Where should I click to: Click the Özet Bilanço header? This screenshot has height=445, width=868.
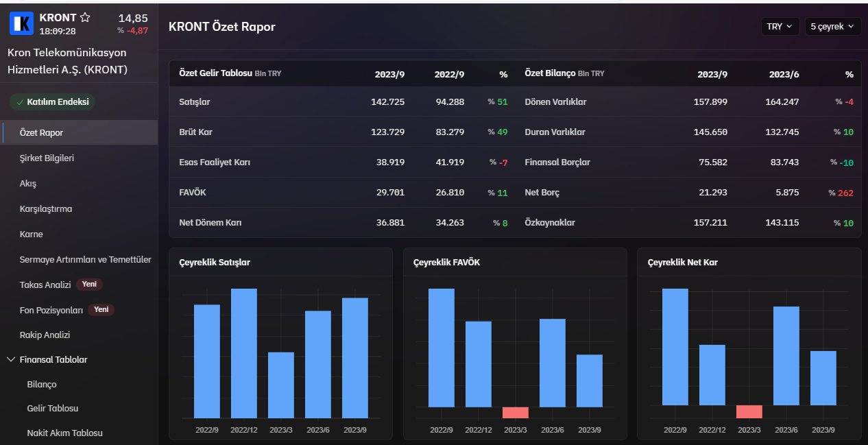click(x=550, y=73)
